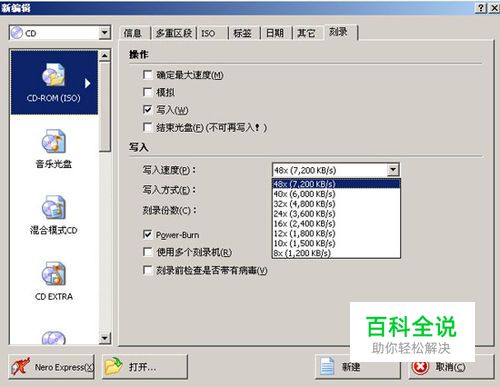The height and width of the screenshot is (387, 500).
Task: Switch to the ISO tab
Action: [x=212, y=33]
